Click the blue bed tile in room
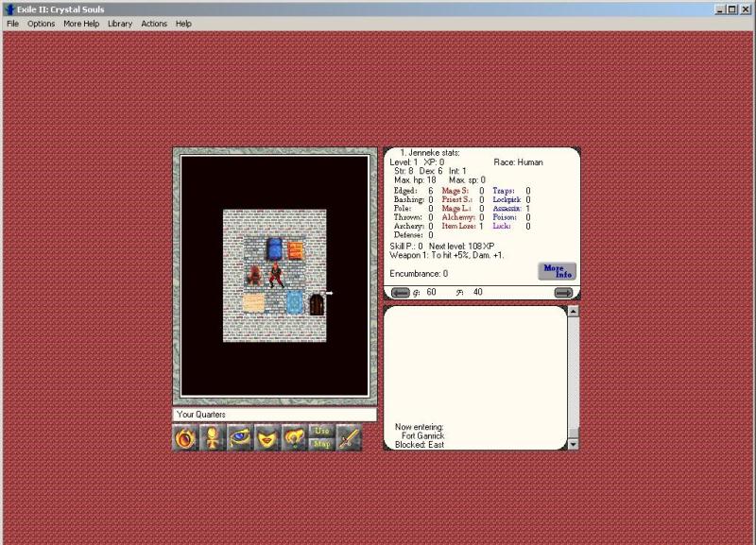The image size is (756, 545). click(x=274, y=248)
